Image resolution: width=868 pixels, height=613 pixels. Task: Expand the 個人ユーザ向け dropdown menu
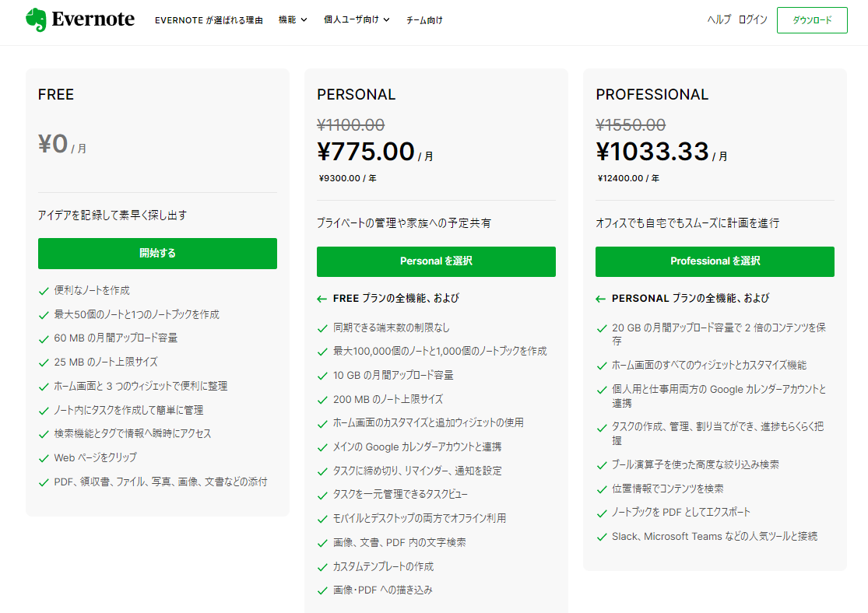coord(357,20)
